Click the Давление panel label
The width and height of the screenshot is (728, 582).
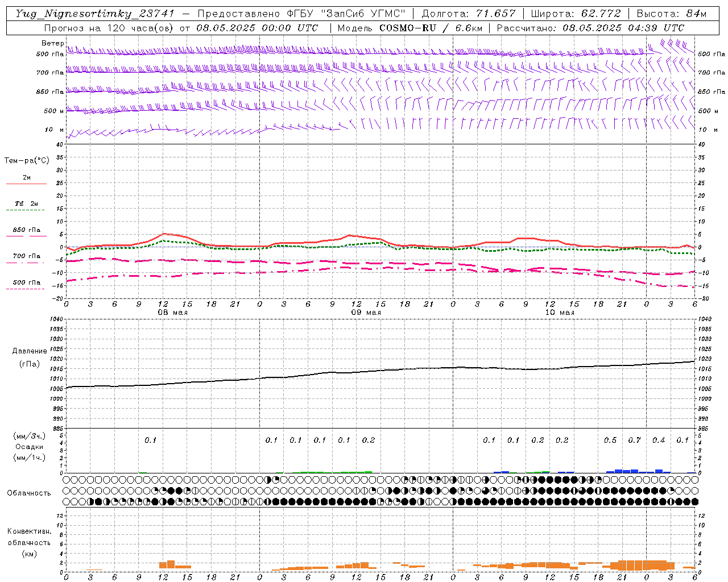(x=30, y=351)
